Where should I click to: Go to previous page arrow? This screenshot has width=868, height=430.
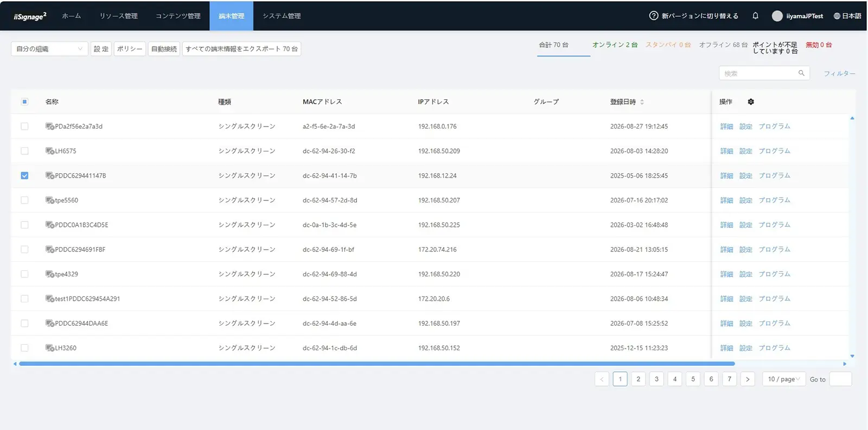pos(602,379)
